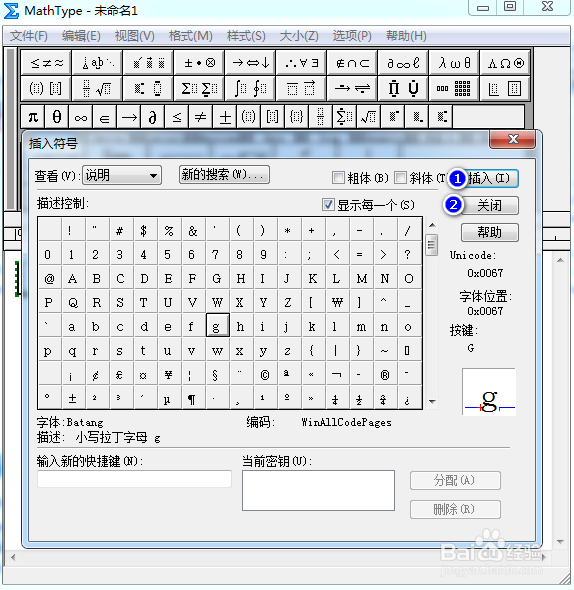Insert plus-minus symbol from small bar
The image size is (574, 590).
225,117
